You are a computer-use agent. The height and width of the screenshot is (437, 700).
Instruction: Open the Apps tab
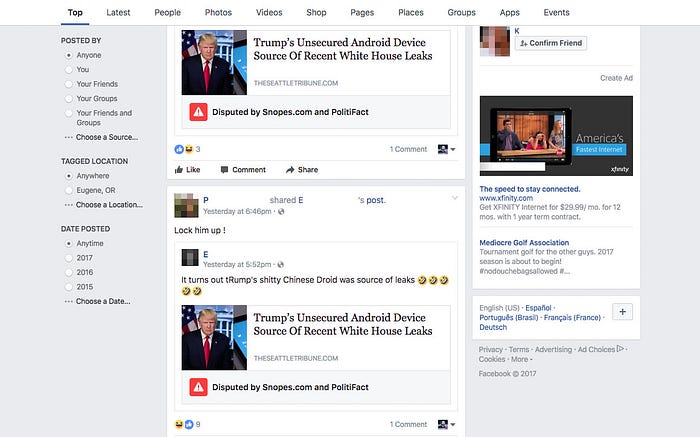pos(509,12)
